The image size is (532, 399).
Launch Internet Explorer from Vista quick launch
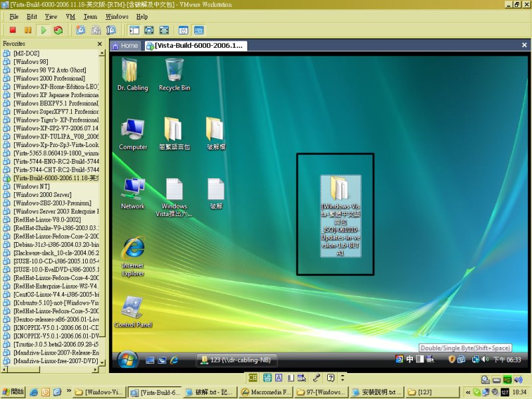point(174,360)
